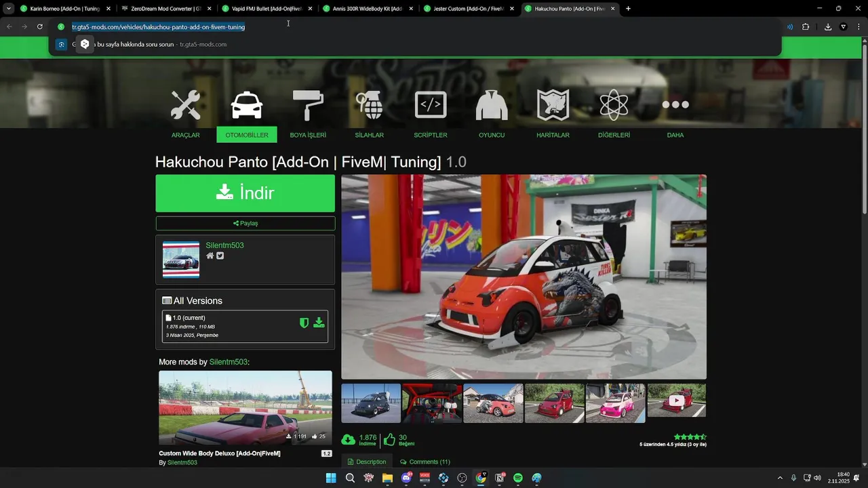Click the Paylaş share button
868x488 pixels.
pyautogui.click(x=245, y=223)
